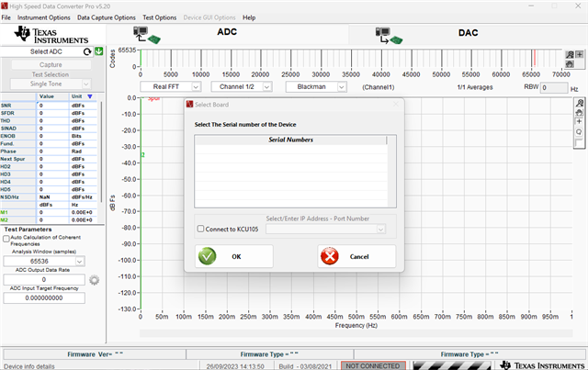
Task: Click the Capture button
Action: (x=51, y=65)
